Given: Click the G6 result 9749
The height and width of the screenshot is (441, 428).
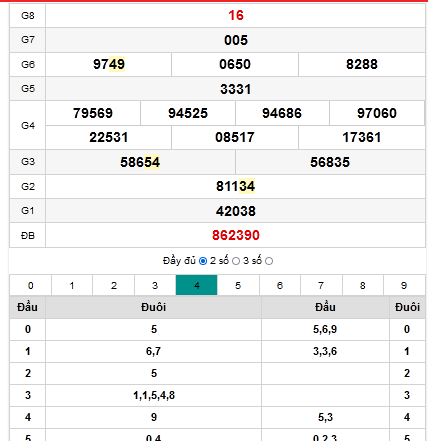Looking at the screenshot, I should 109,64.
